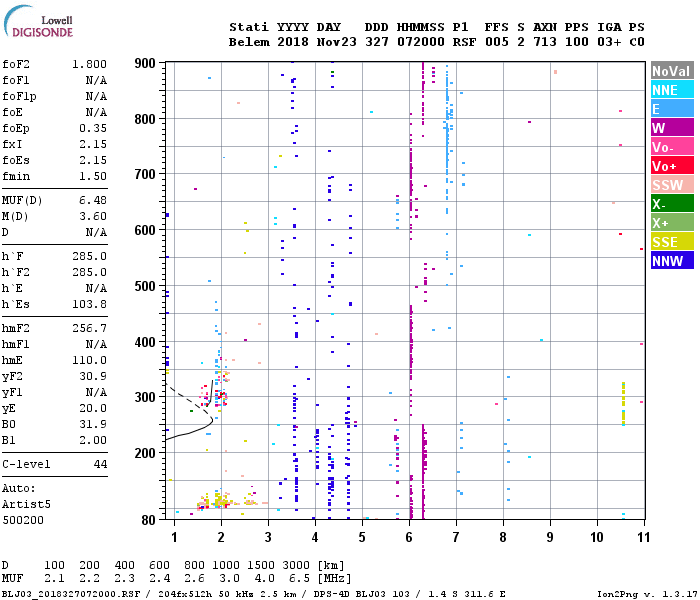The image size is (700, 600).
Task: Click the station name Belem
Action: 249,42
